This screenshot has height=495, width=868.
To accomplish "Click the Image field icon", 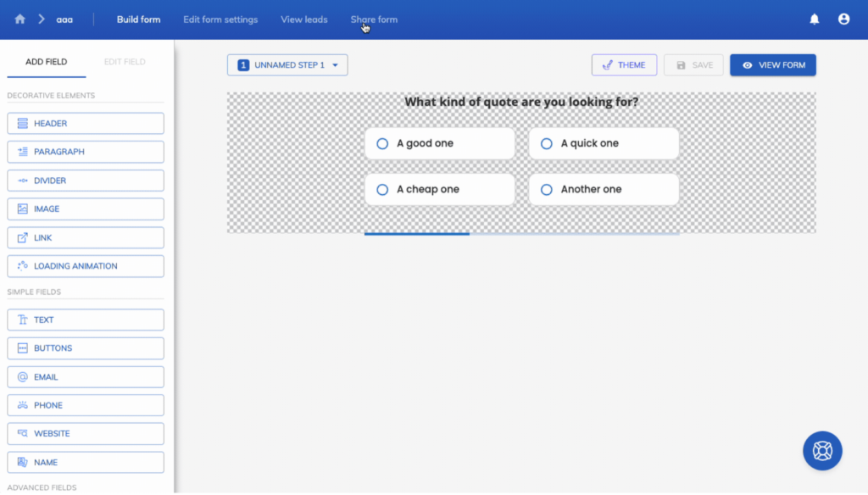I will coord(23,209).
